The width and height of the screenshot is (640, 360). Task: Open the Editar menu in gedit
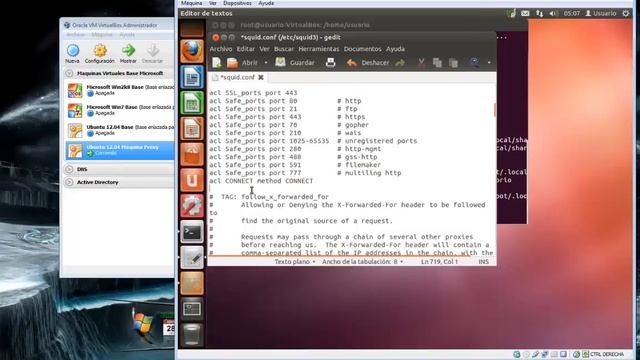click(x=246, y=49)
